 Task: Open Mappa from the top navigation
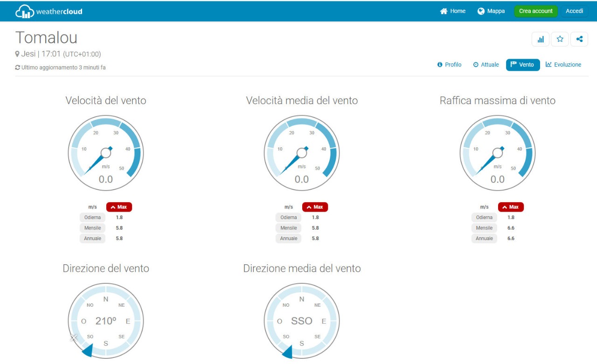tap(491, 11)
